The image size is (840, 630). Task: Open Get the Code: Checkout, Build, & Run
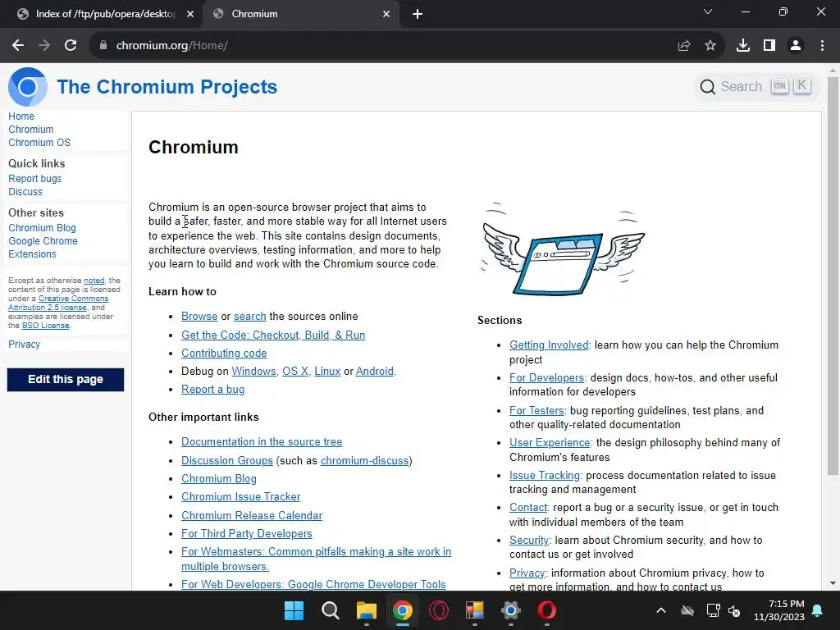point(273,335)
